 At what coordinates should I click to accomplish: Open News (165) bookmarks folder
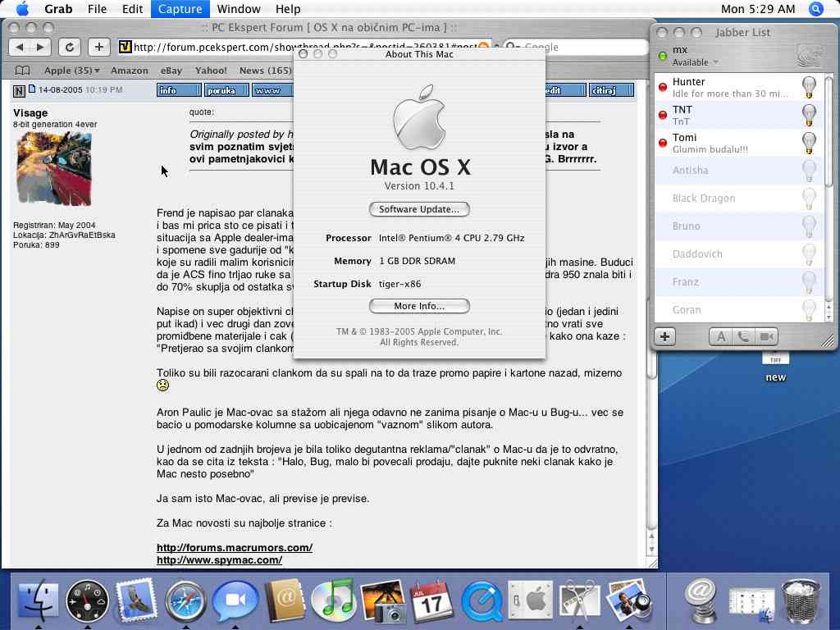click(x=265, y=71)
